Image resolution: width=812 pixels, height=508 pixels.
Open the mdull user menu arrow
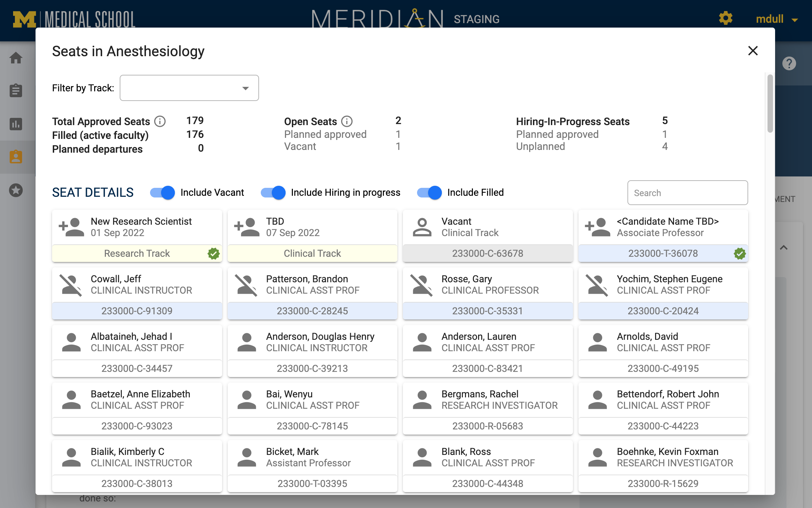tap(795, 20)
